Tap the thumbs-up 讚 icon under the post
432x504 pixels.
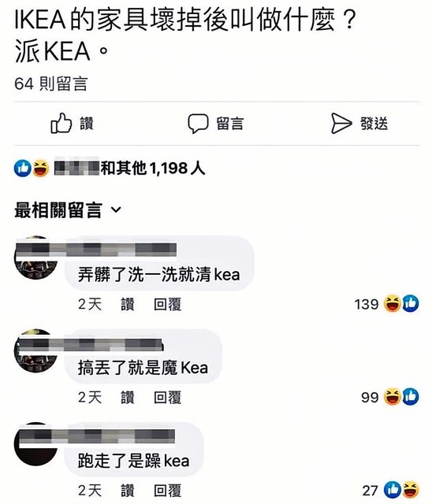[61, 123]
